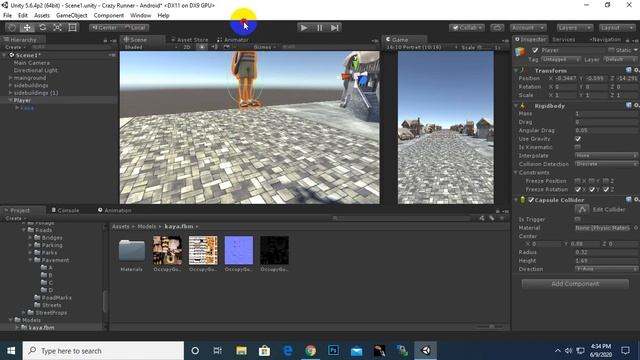Viewport: 640px width, 360px height.
Task: Expand the mainground object
Action: [10, 78]
